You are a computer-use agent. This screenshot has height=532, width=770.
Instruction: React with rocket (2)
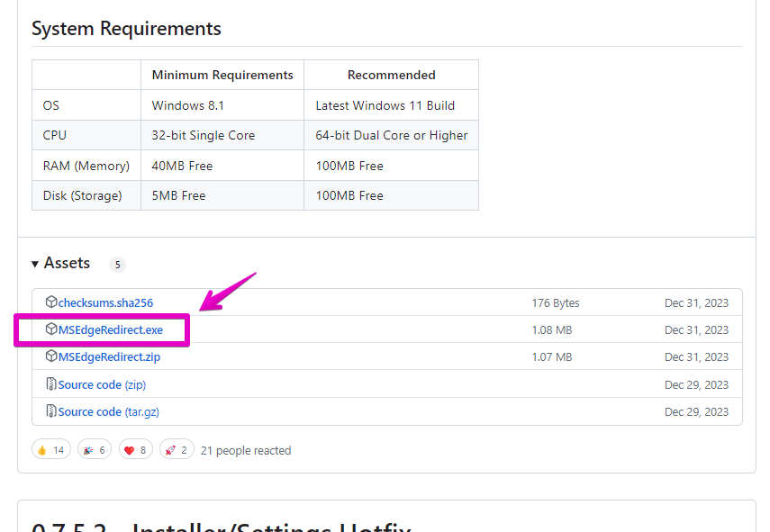[177, 450]
